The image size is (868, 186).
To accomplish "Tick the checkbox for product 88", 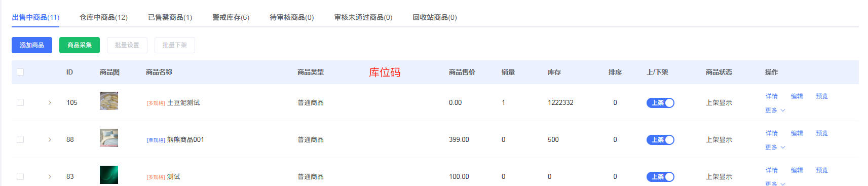I will click(x=20, y=139).
